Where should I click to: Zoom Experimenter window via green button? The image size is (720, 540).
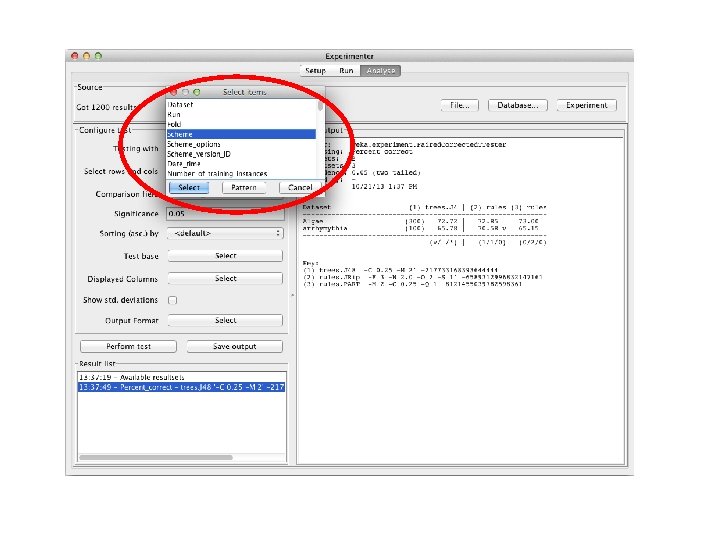point(98,56)
